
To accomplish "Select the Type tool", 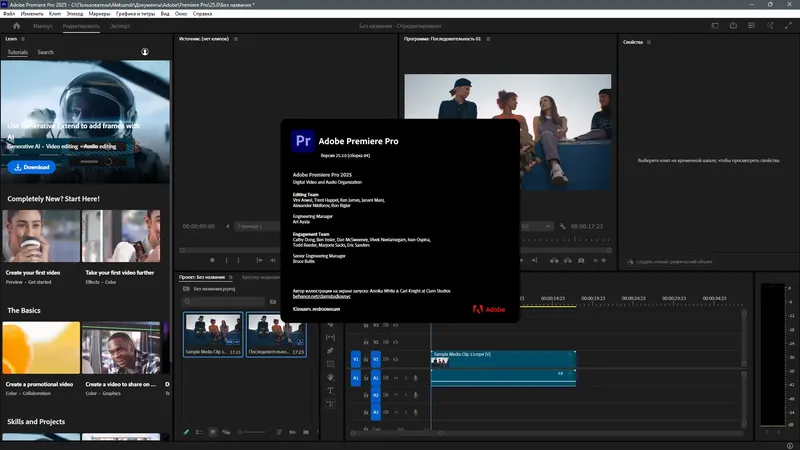I will (331, 390).
